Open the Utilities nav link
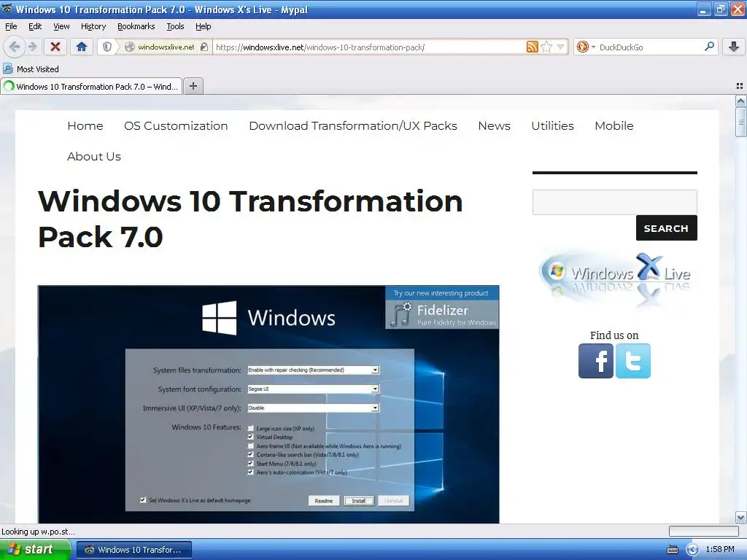747x560 pixels. point(553,125)
